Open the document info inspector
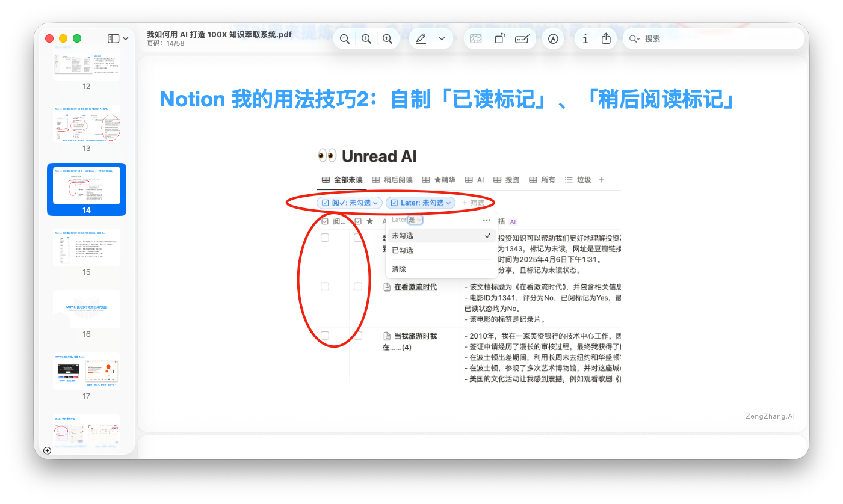The width and height of the screenshot is (843, 504). pos(585,38)
